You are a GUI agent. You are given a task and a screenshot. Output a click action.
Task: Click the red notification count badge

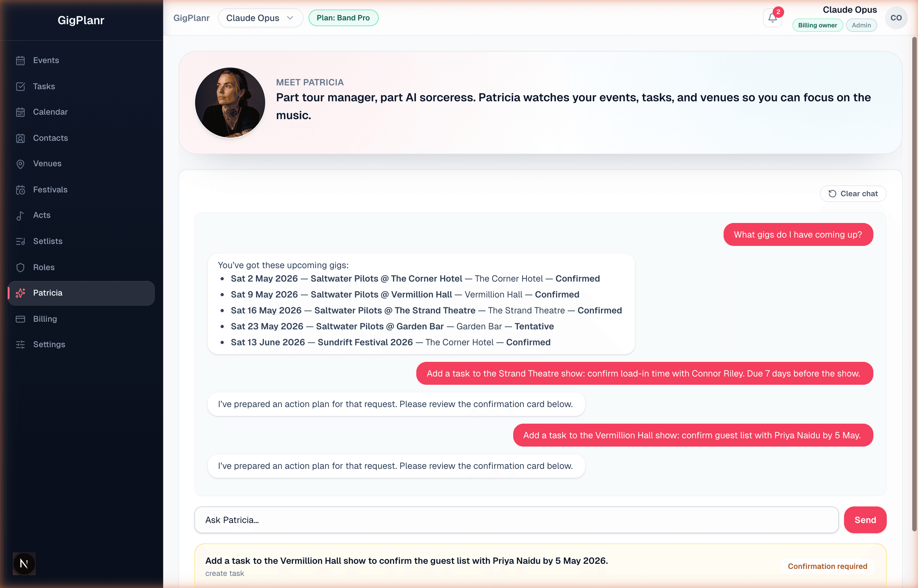tap(778, 12)
